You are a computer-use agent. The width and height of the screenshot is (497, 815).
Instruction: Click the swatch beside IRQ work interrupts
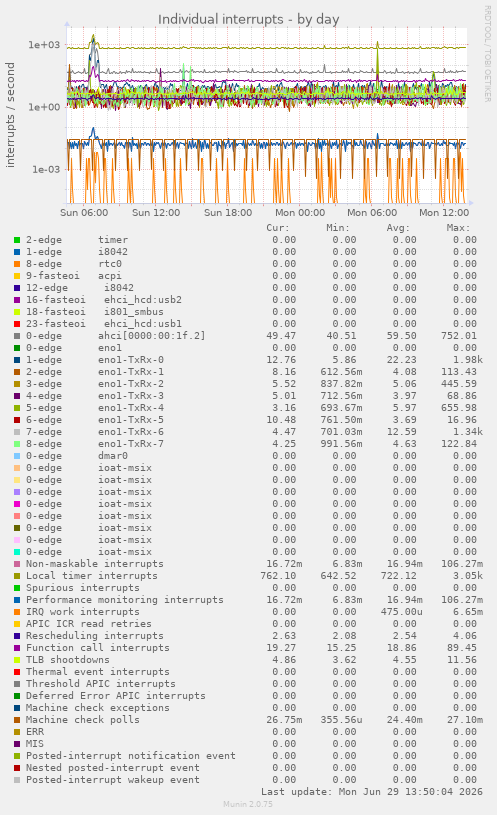(17, 612)
